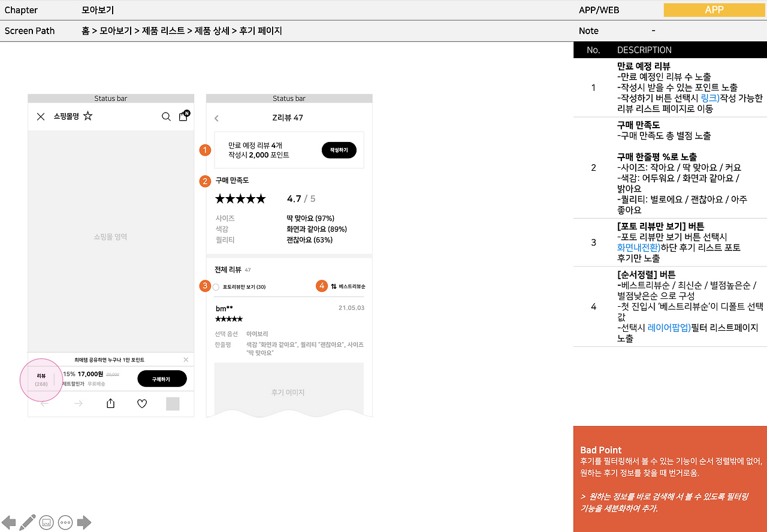
Task: Select the pencil annotation icon at bottom left
Action: coord(27,522)
